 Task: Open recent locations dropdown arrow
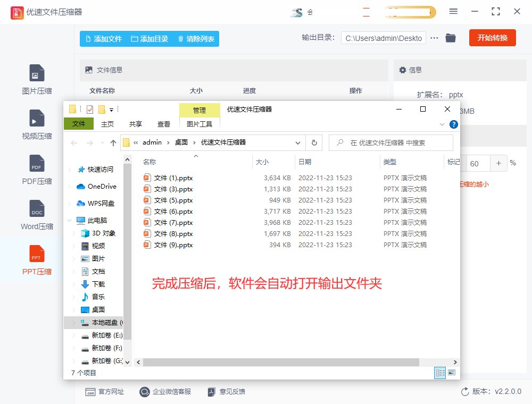point(102,143)
